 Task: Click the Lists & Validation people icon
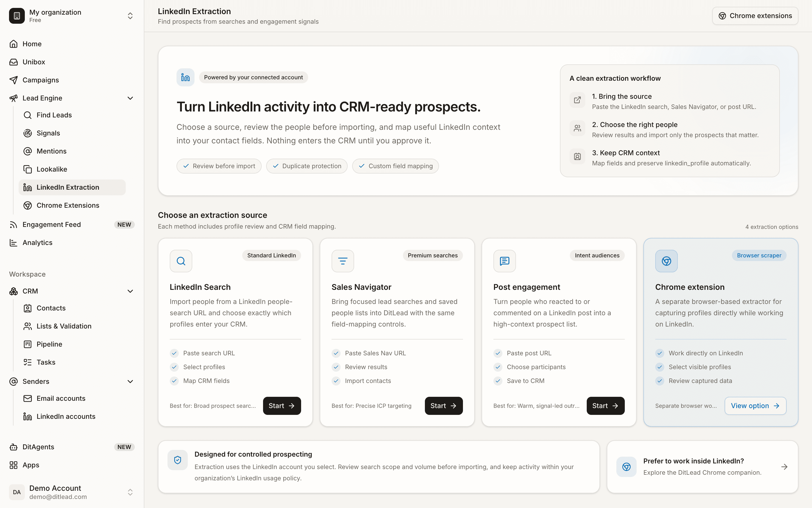[x=28, y=326]
